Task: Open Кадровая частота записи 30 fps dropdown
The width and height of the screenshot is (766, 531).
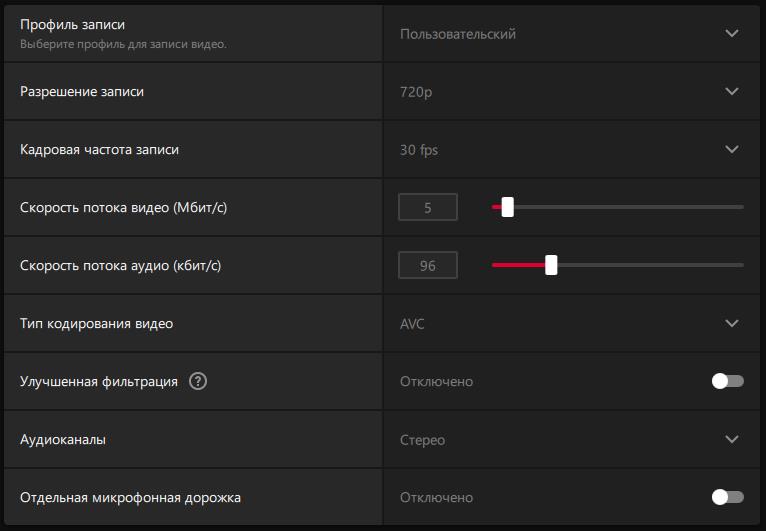Action: click(x=572, y=149)
